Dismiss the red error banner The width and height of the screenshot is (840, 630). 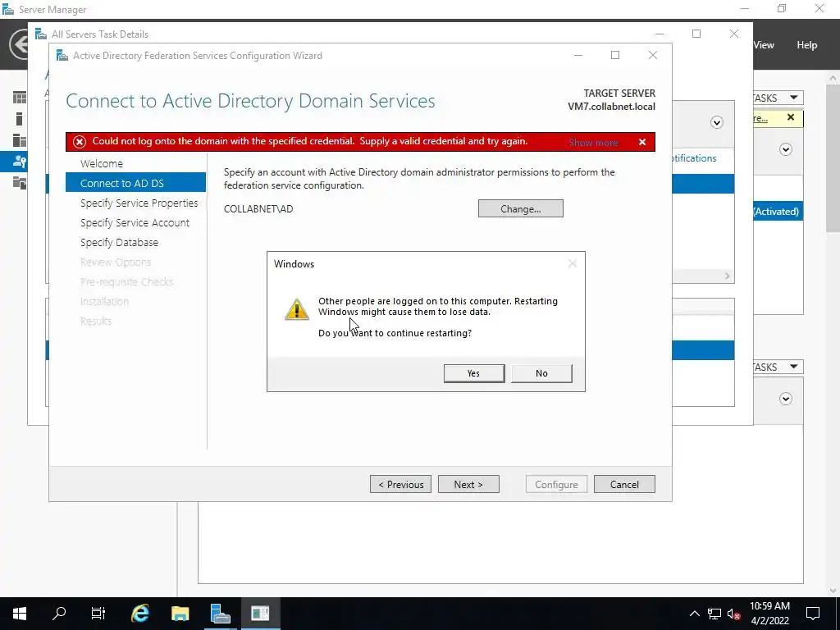pos(641,142)
